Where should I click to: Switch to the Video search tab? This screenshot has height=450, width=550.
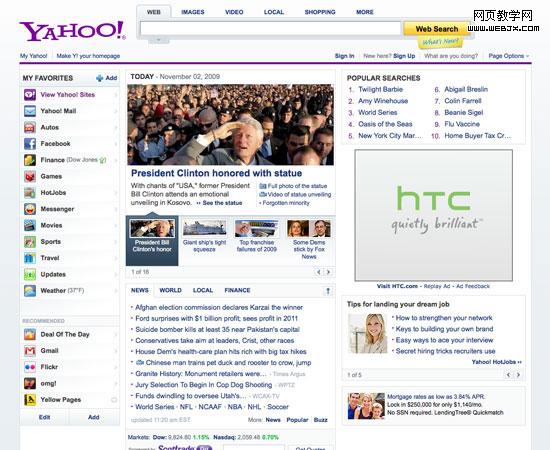tap(234, 12)
